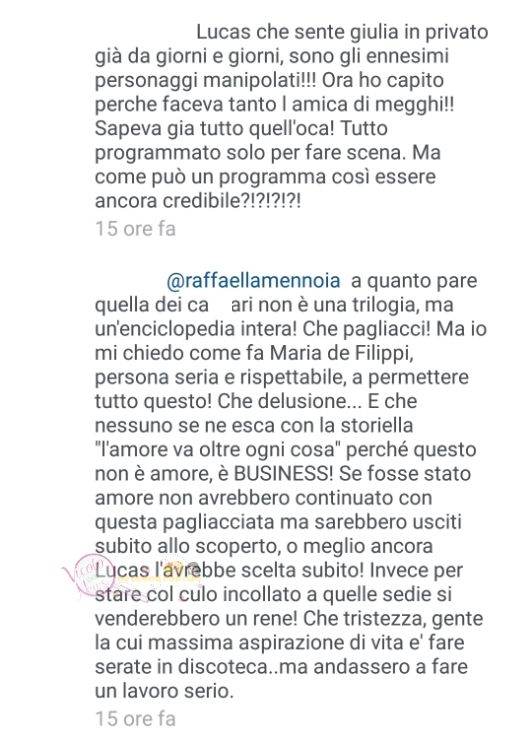Click the text "un lavoro serio."
The width and height of the screenshot is (532, 740).
[164, 691]
